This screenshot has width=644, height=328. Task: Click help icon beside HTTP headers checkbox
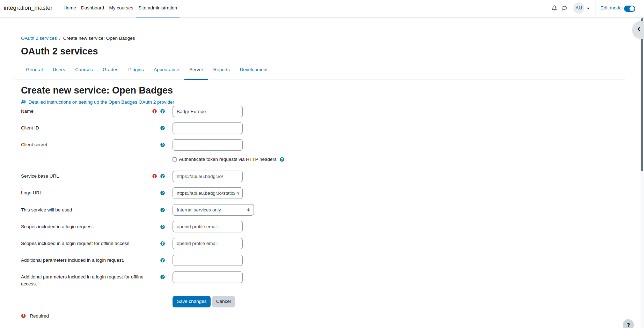(x=282, y=159)
